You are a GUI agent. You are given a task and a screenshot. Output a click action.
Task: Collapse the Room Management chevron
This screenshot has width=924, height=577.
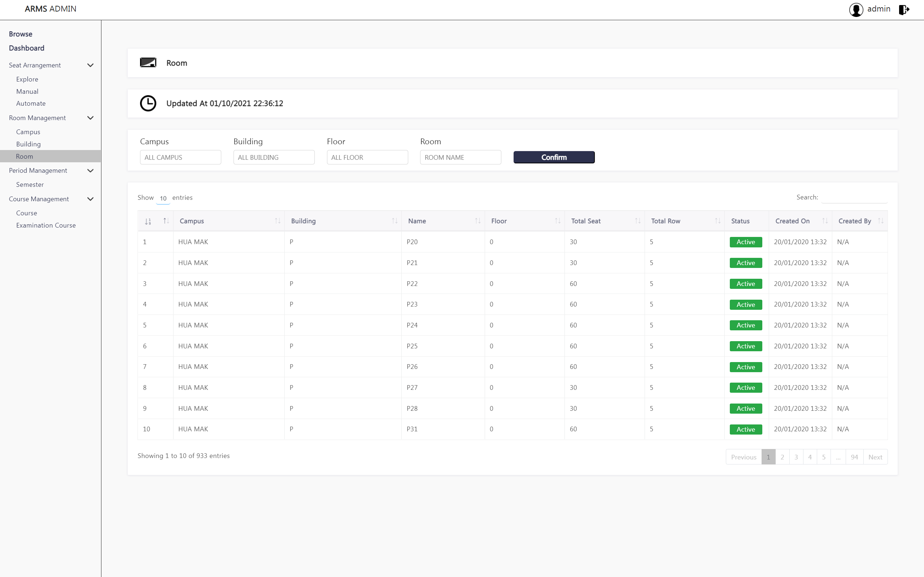91,118
